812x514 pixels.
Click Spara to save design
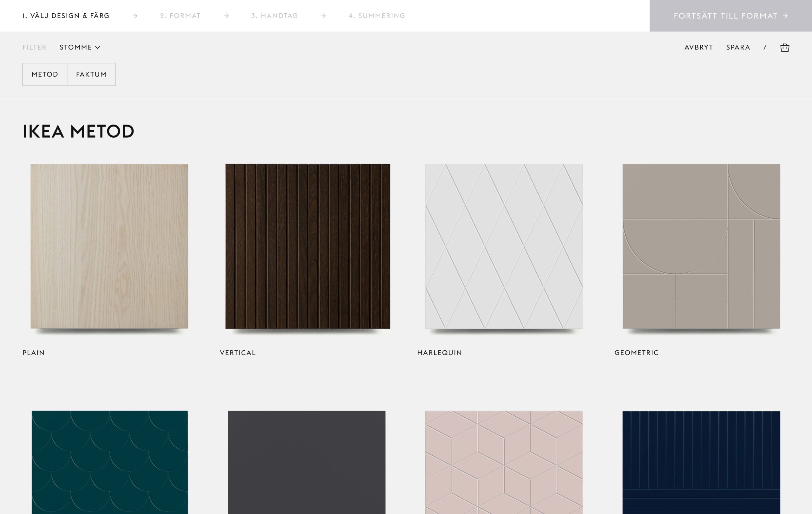738,48
